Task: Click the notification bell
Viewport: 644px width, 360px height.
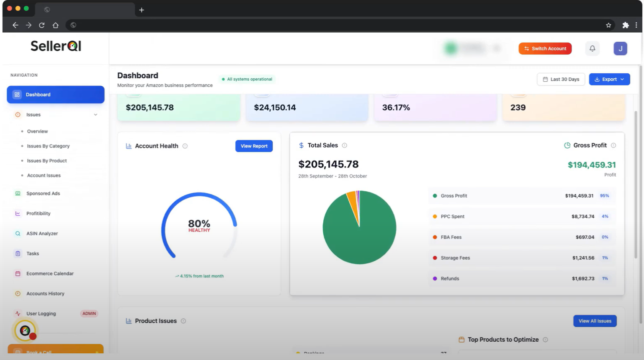Action: pos(592,48)
